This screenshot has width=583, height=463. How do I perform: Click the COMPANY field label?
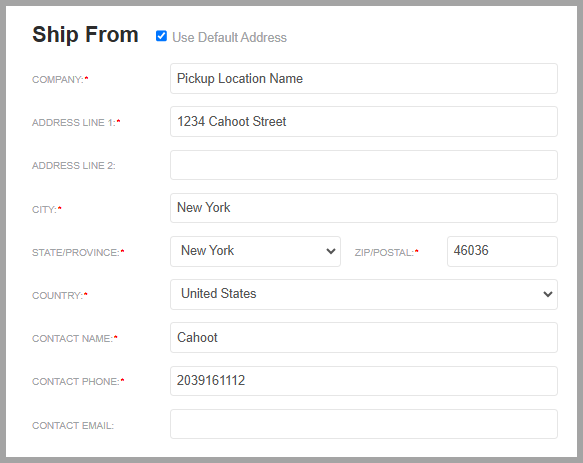pyautogui.click(x=60, y=80)
